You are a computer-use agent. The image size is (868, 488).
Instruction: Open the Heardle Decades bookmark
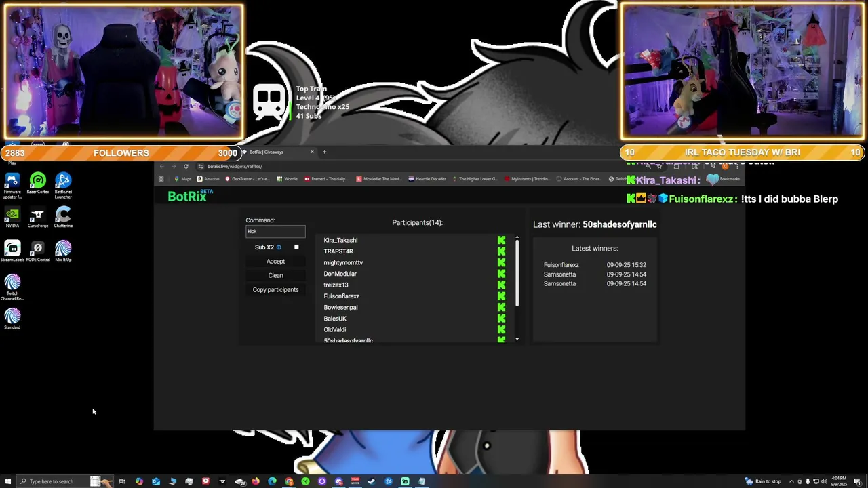pyautogui.click(x=428, y=179)
